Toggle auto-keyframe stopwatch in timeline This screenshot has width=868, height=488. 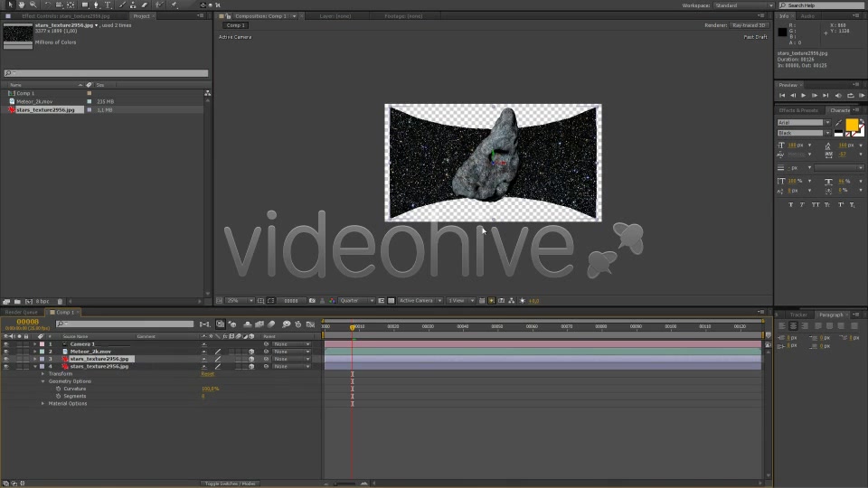click(297, 324)
